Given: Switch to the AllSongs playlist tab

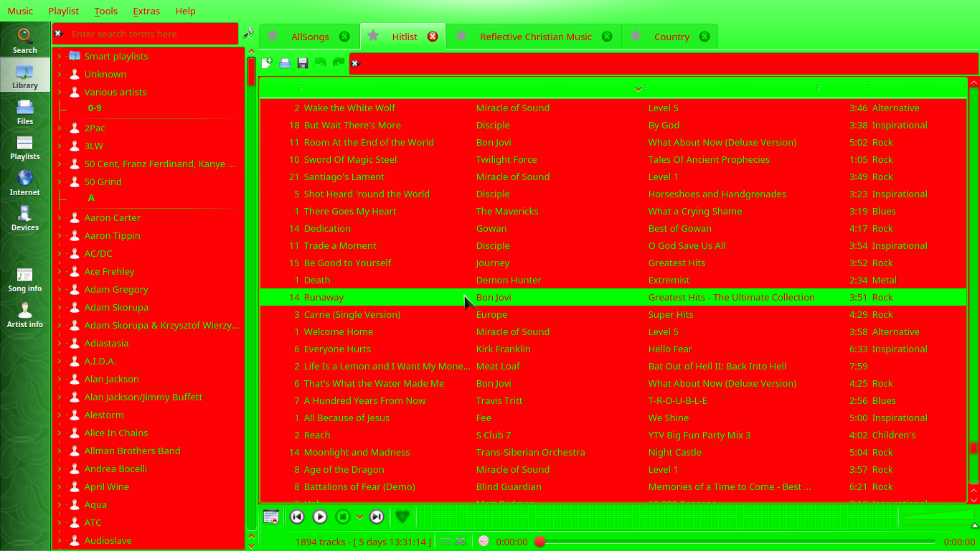Looking at the screenshot, I should point(309,37).
